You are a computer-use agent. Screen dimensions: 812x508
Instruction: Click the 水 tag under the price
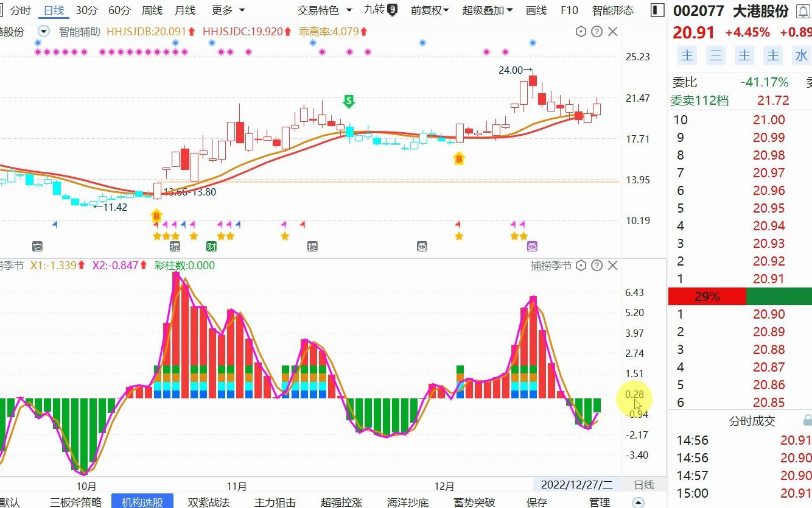coord(801,55)
